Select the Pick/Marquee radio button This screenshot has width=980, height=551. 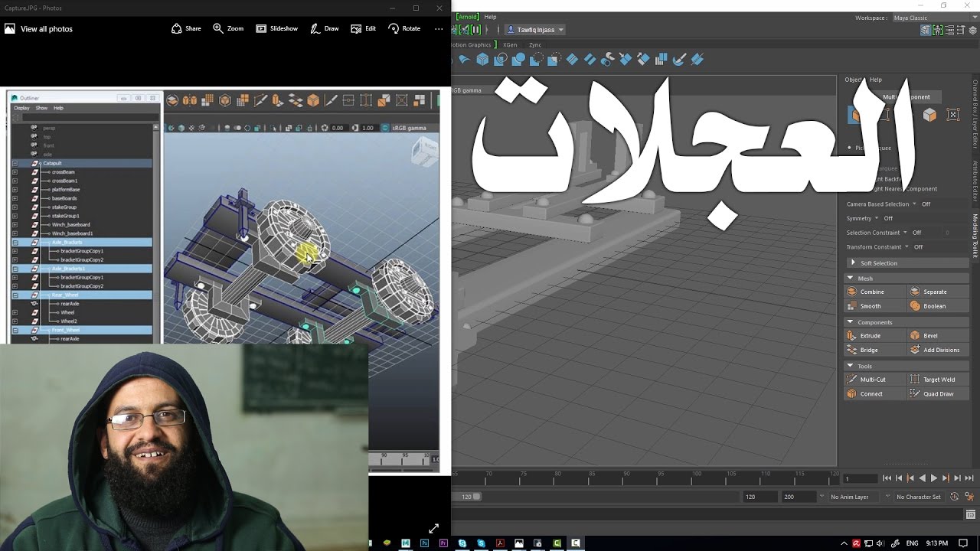pos(850,148)
